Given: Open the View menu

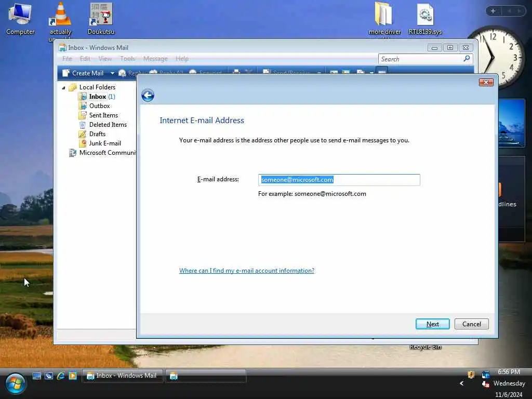Looking at the screenshot, I should click(x=105, y=59).
